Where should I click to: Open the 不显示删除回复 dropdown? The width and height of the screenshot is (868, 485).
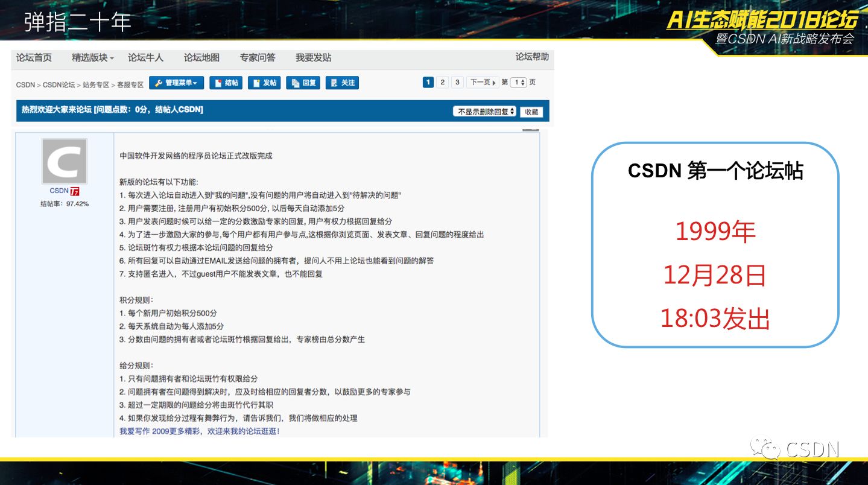point(485,112)
